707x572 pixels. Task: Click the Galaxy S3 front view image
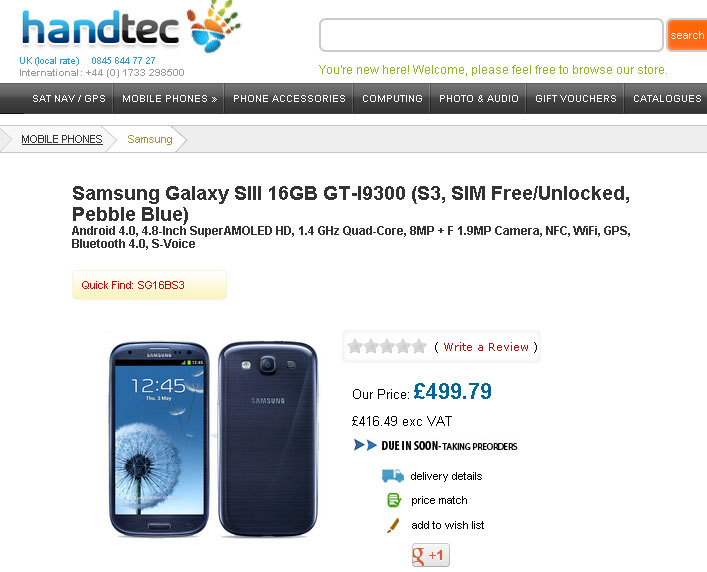click(x=159, y=439)
